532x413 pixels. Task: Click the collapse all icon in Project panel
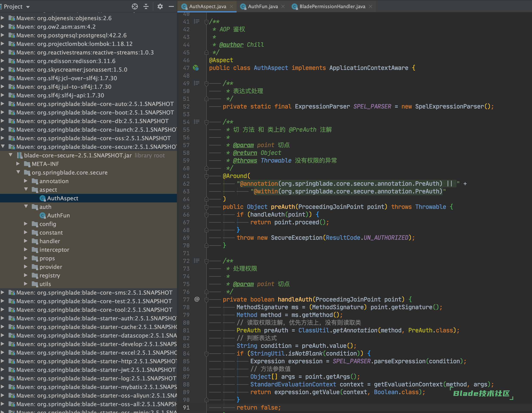(x=146, y=7)
